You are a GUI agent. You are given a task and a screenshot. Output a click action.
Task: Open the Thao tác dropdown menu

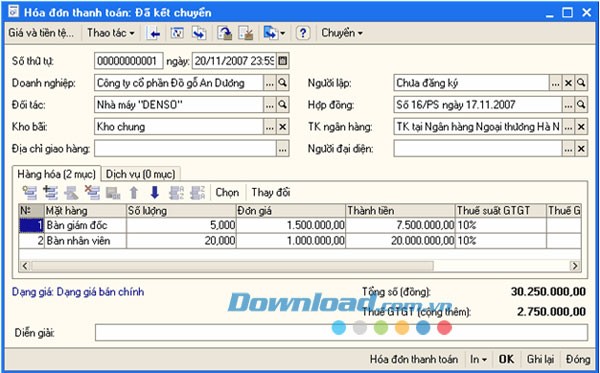pyautogui.click(x=111, y=33)
